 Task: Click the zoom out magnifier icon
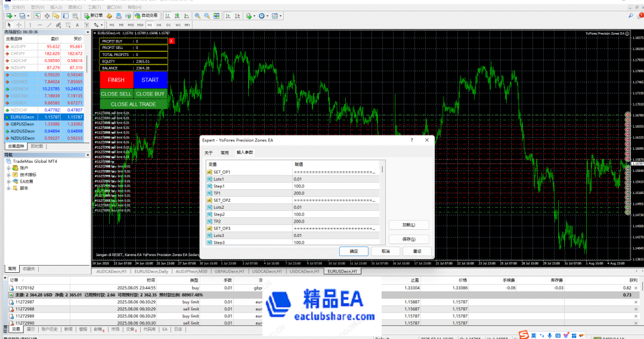[206, 16]
